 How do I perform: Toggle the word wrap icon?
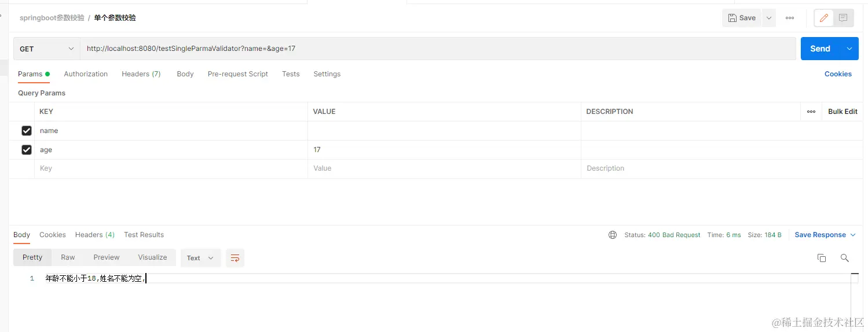coord(235,258)
